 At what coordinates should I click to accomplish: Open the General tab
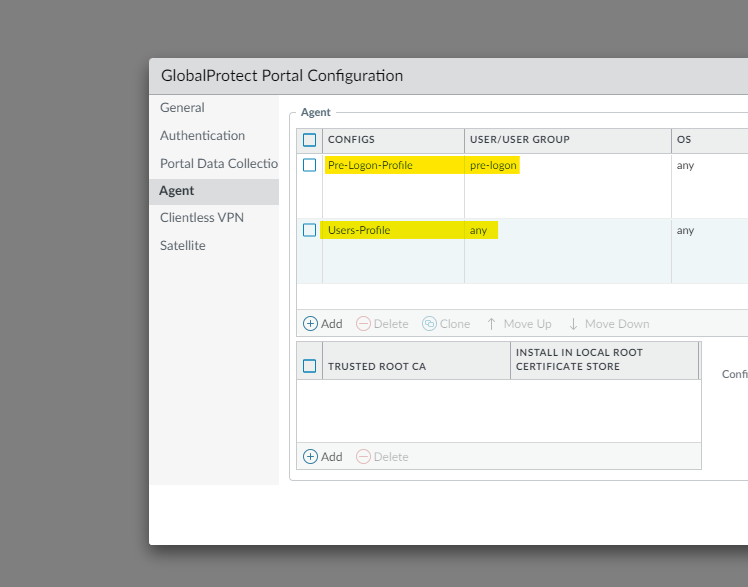tap(182, 108)
